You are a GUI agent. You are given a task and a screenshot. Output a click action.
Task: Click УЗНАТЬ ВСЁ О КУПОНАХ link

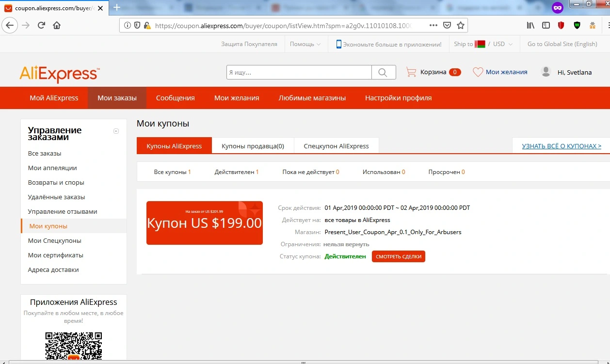[x=562, y=146]
